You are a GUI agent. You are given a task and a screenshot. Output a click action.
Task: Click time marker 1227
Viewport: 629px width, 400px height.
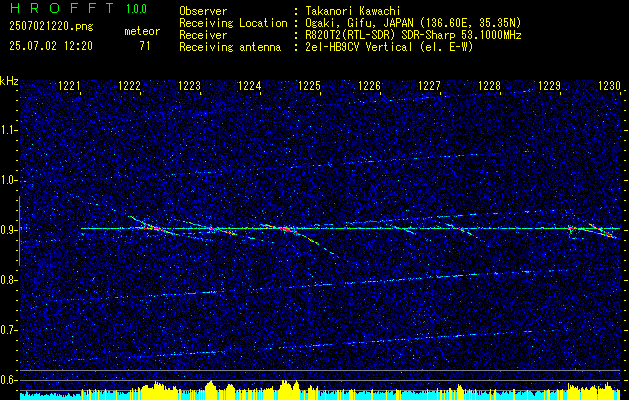pyautogui.click(x=429, y=85)
